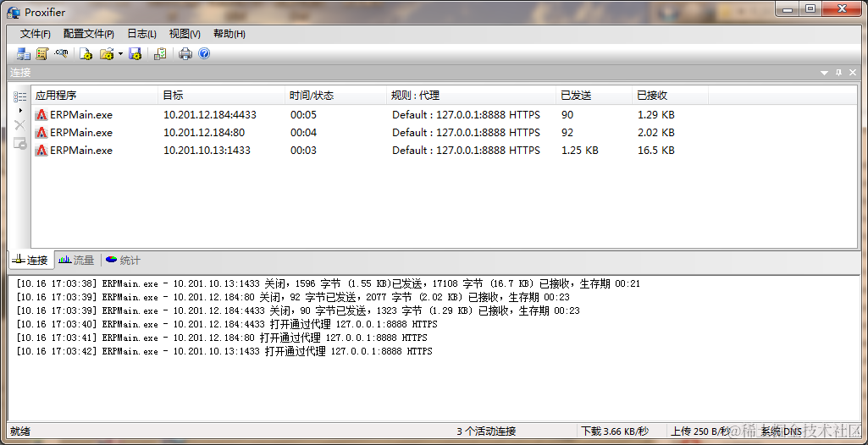The width and height of the screenshot is (868, 445).
Task: Click received value 16.5 KB
Action: click(656, 151)
